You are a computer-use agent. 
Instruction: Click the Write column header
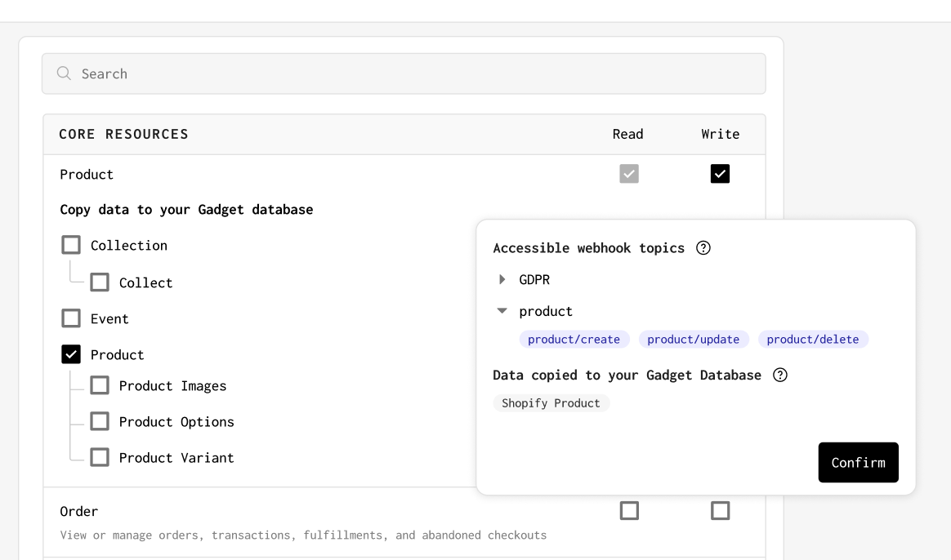[x=721, y=134]
